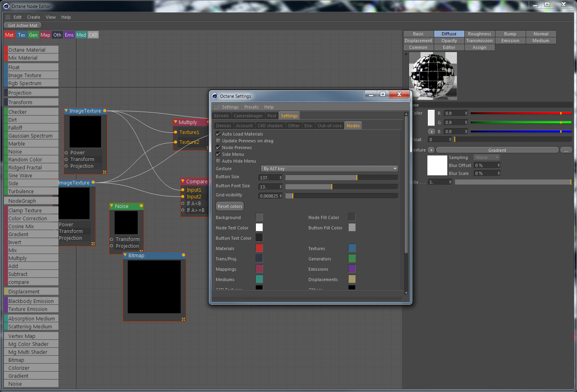
Task: Uncheck the Node Previews option
Action: tap(218, 147)
